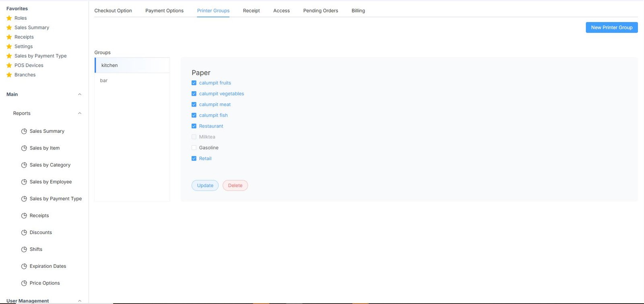644x304 pixels.
Task: Click the Sales by Category pie icon
Action: point(24,165)
